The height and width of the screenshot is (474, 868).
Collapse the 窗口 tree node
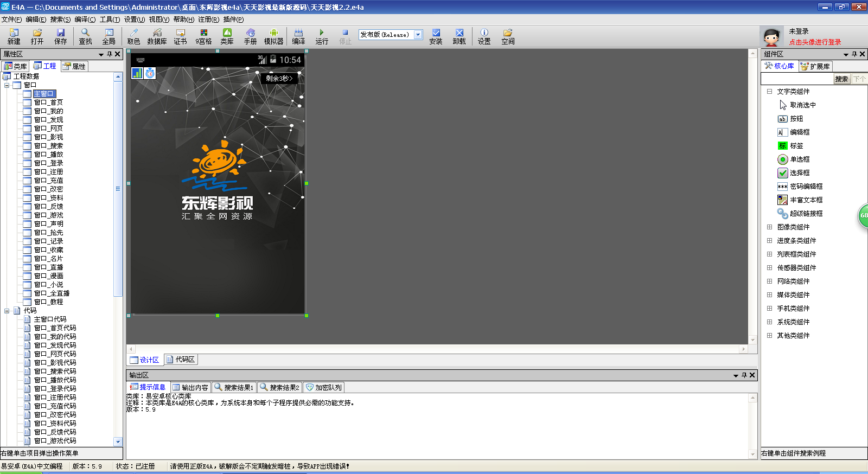pyautogui.click(x=7, y=85)
